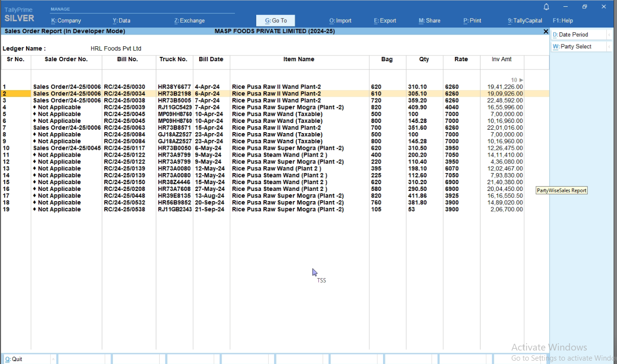Screen dimensions: 617x364
Task: Click the G: Go To button
Action: (275, 21)
